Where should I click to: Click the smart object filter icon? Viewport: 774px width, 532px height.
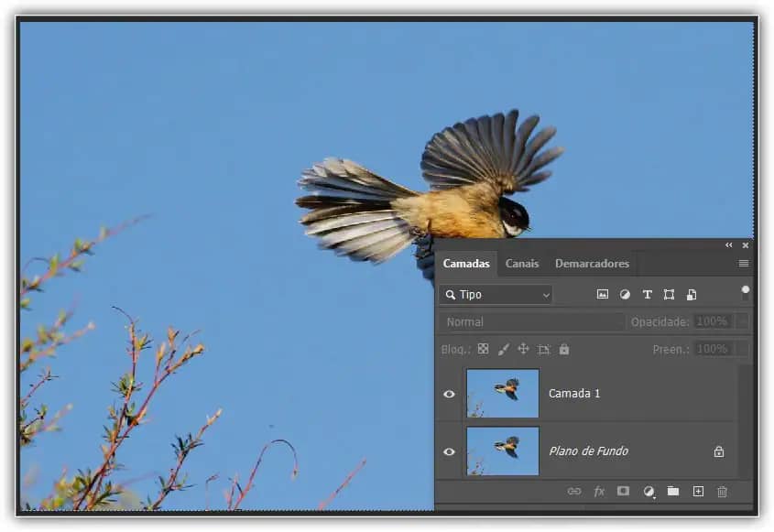click(x=692, y=295)
